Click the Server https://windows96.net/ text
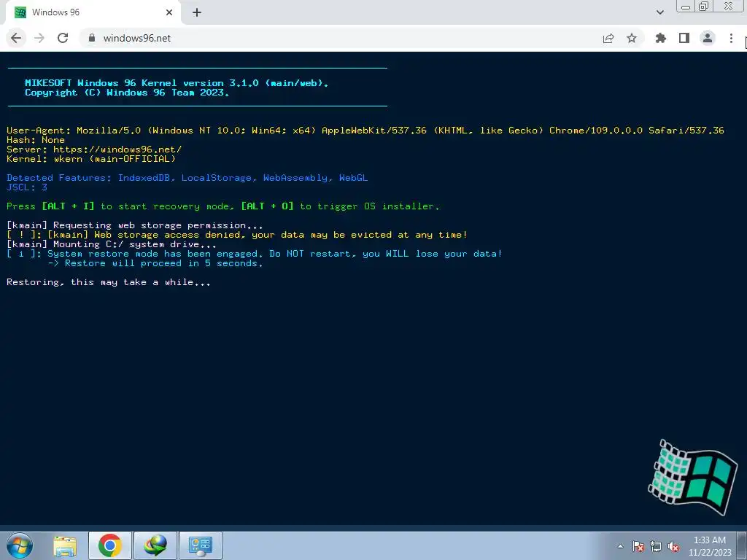This screenshot has height=560, width=747. point(94,149)
